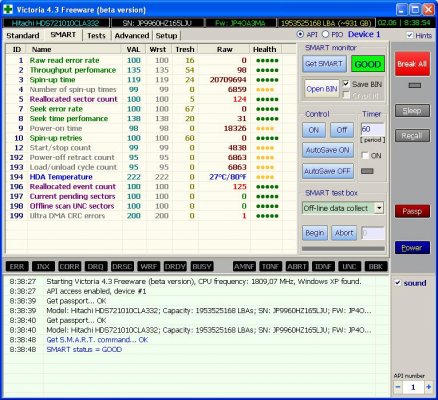Click the ID column header

click(x=16, y=49)
